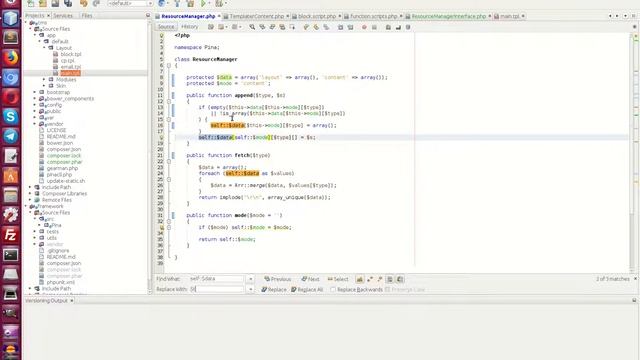
Task: Click the Save All toolbar icon
Action: tap(68, 3)
